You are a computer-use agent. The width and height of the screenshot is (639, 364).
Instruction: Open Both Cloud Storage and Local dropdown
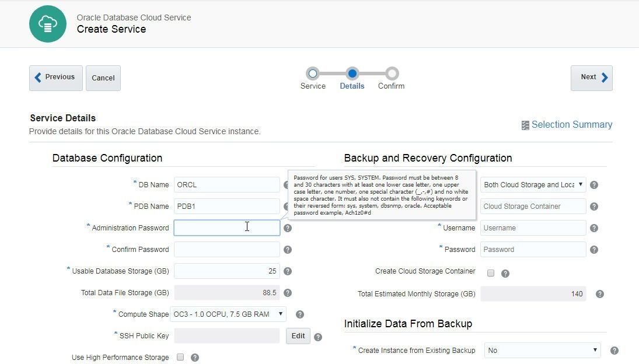tap(533, 185)
